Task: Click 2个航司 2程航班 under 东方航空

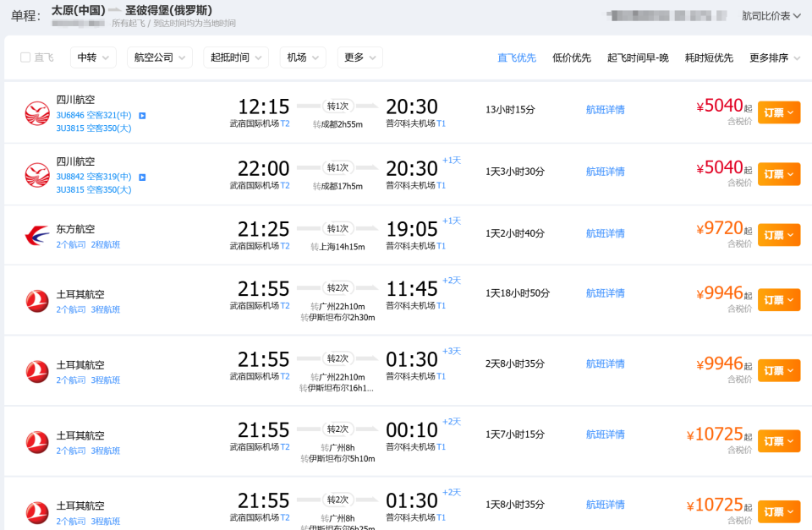Action: point(88,244)
